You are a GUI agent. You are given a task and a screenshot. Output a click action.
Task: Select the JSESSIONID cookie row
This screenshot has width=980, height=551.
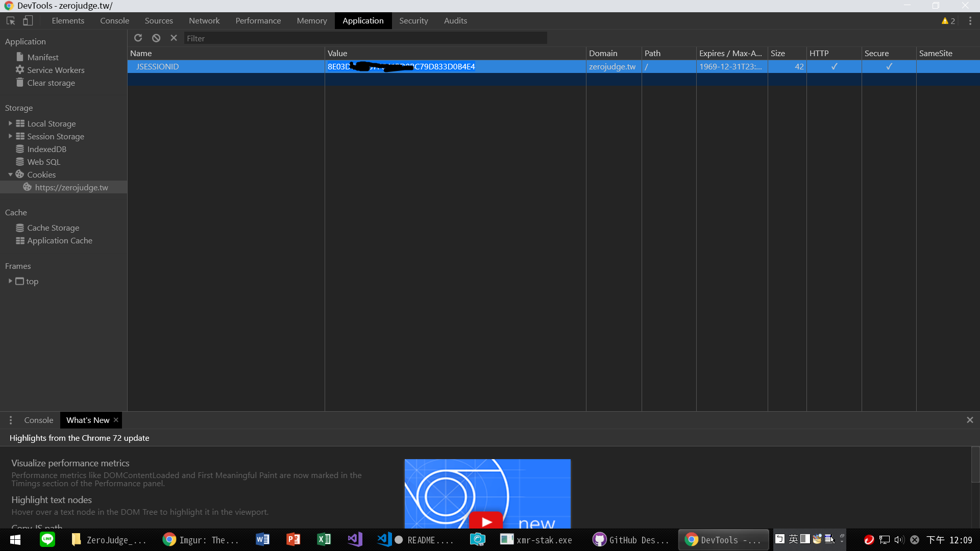point(226,67)
